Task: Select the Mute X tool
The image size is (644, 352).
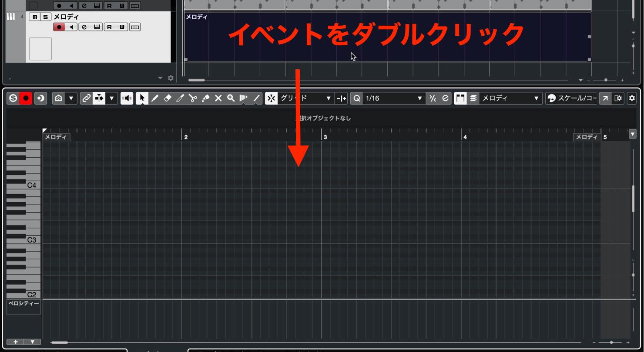Action: coord(218,98)
